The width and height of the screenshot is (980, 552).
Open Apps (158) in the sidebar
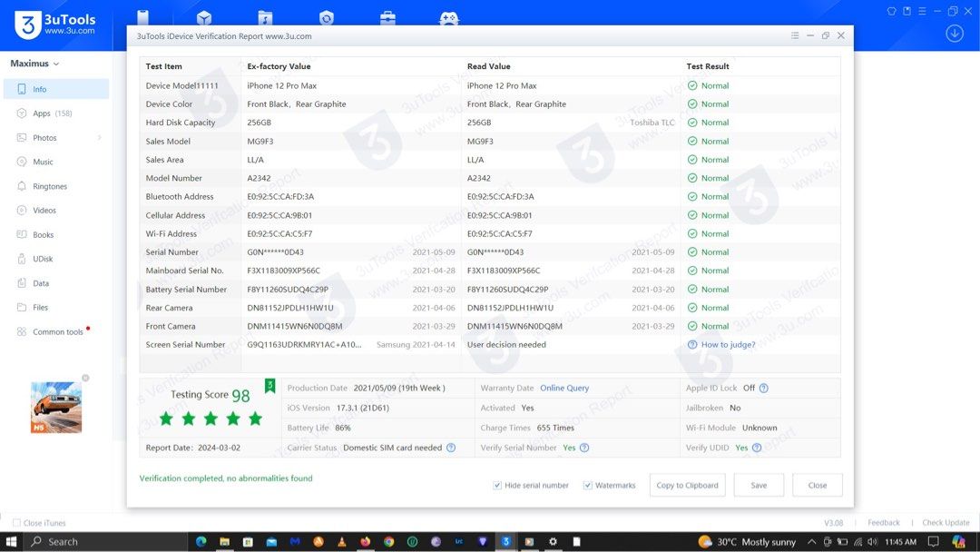(56, 113)
